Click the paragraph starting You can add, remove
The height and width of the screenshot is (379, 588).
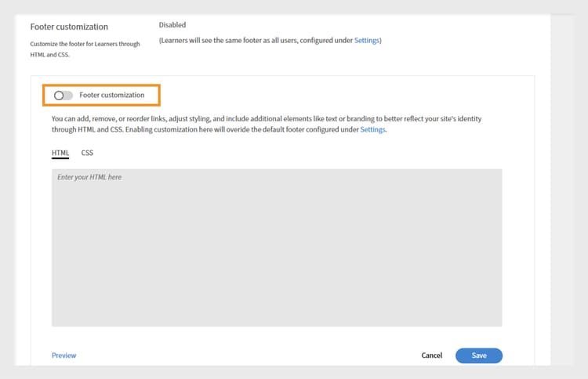(267, 124)
